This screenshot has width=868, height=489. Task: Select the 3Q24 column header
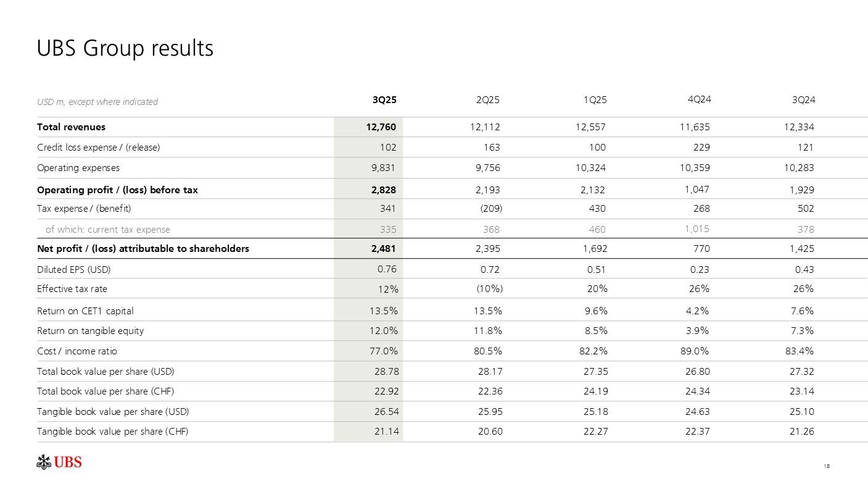(803, 99)
